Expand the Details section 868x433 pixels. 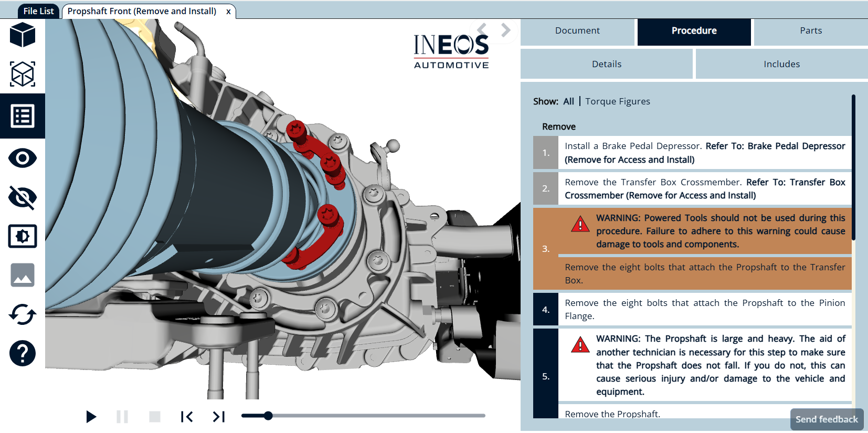tap(606, 64)
